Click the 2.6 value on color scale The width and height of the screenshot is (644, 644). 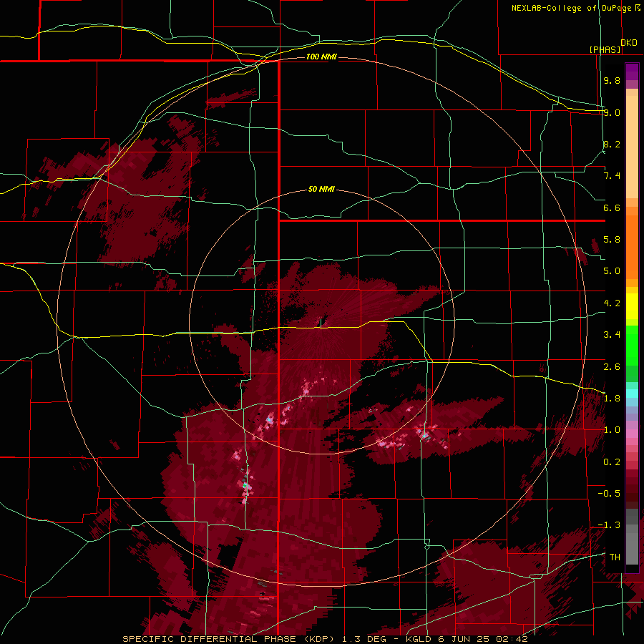pos(612,367)
